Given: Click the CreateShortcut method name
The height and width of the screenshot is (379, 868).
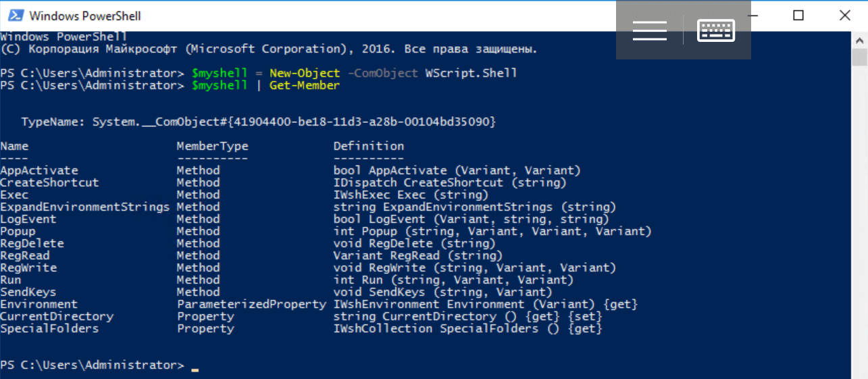Looking at the screenshot, I should click(49, 182).
